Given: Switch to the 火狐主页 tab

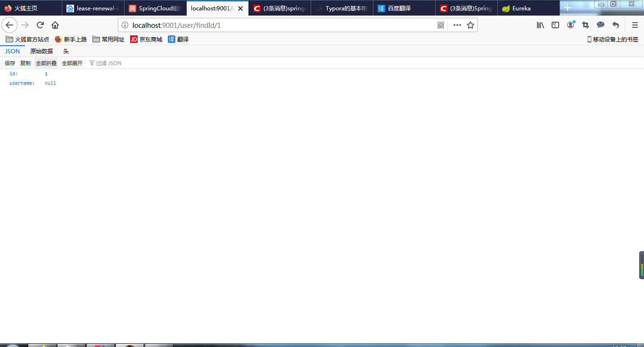Looking at the screenshot, I should pos(31,8).
